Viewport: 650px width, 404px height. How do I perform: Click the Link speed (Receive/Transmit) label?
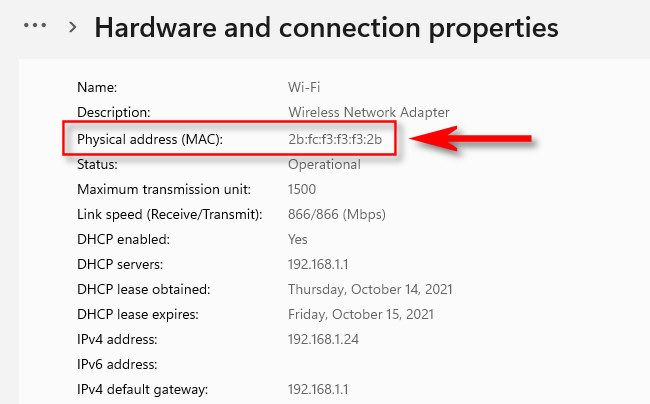click(x=169, y=214)
